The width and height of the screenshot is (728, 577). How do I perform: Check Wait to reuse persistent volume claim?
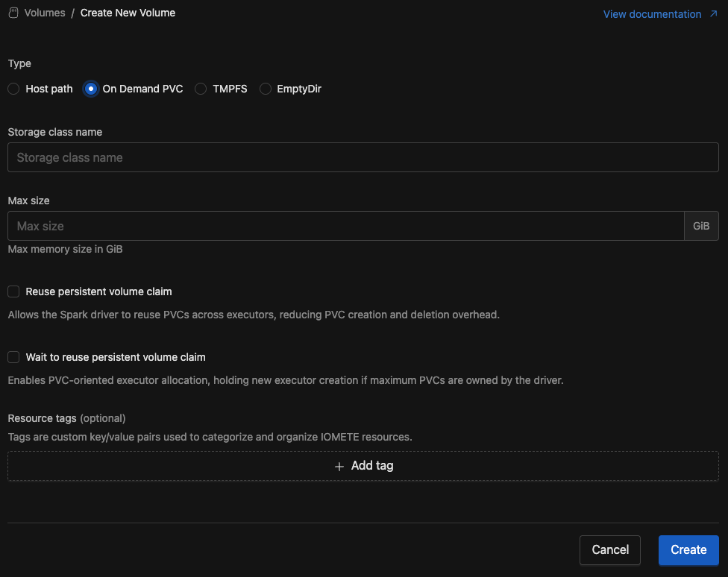pos(13,357)
